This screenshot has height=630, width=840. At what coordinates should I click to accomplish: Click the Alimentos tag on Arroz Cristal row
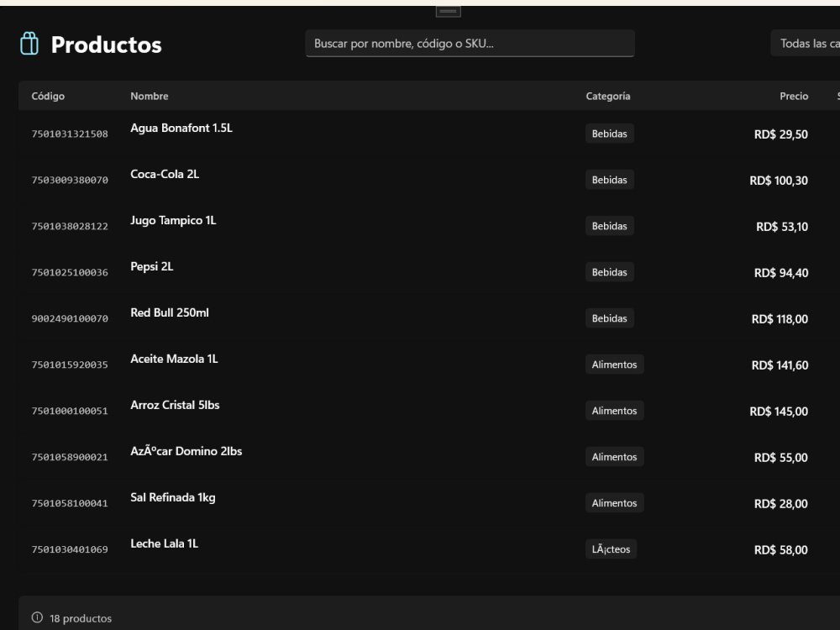point(615,411)
